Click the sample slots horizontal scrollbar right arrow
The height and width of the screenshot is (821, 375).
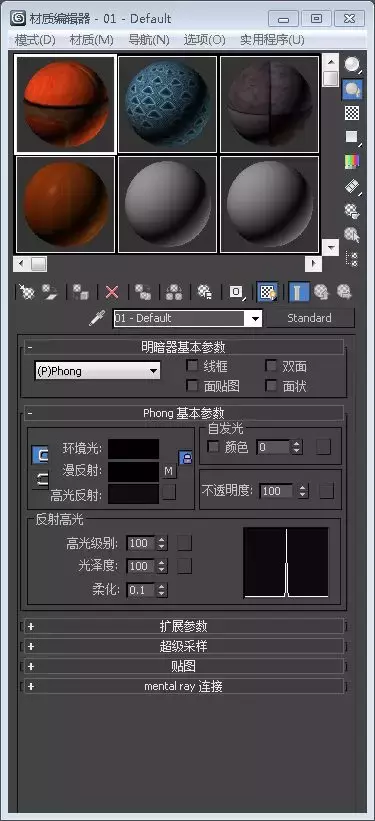tap(314, 263)
